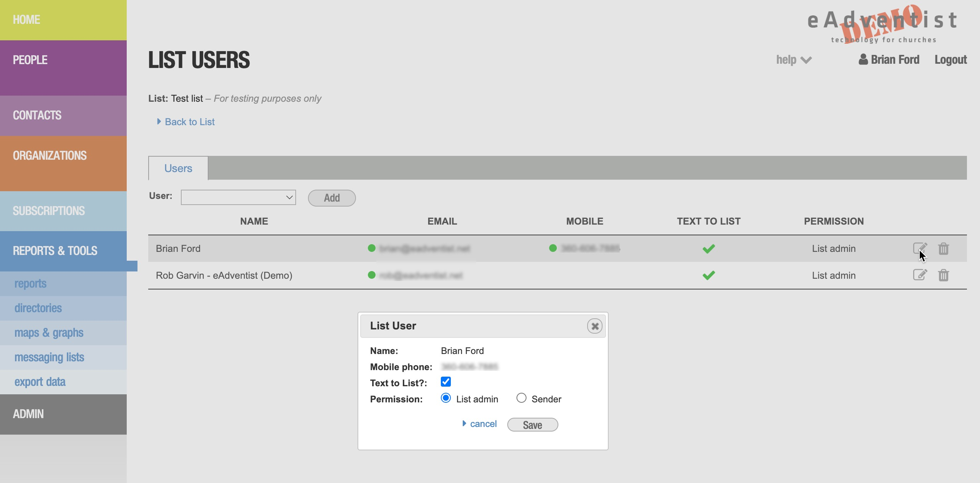
Task: Click the Back to List arrow link
Action: point(189,122)
